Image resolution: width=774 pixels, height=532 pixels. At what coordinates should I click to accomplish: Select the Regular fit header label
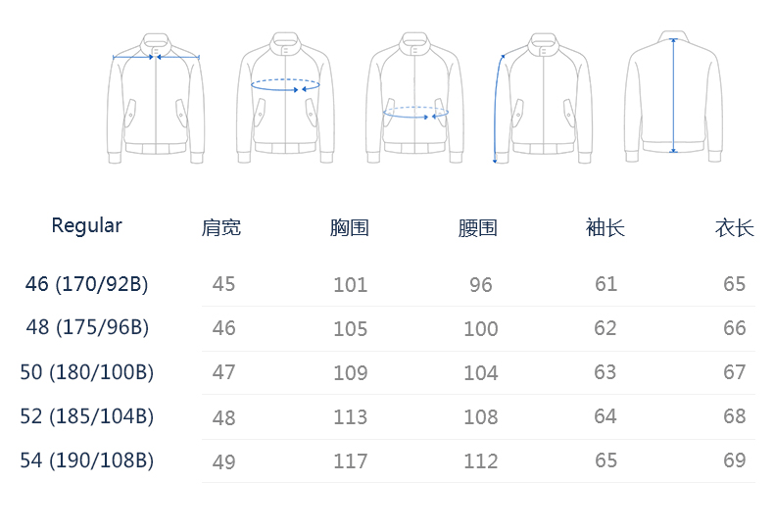pos(86,226)
